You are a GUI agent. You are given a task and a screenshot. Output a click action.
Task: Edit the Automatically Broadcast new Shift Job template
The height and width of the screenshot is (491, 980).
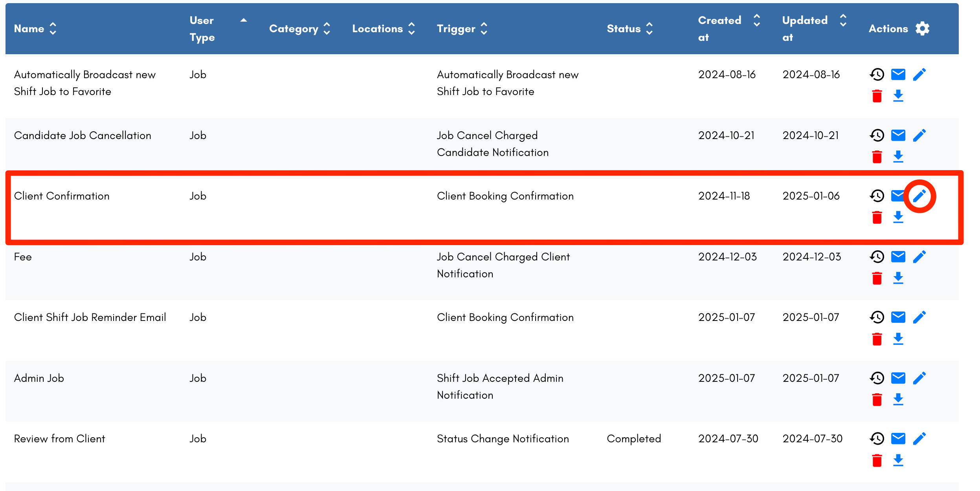pyautogui.click(x=919, y=74)
